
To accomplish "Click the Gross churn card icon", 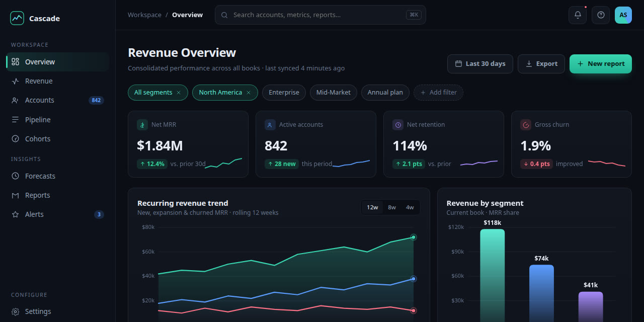I will pos(526,125).
